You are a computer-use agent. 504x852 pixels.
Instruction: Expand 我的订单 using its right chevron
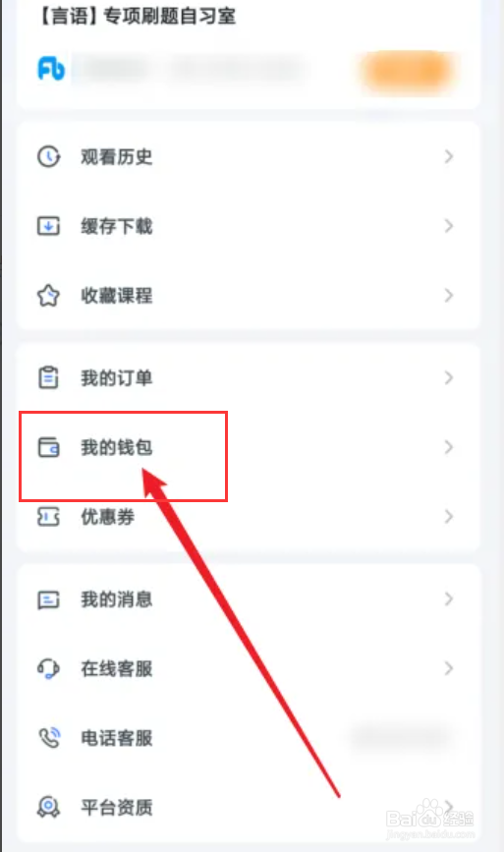click(x=449, y=377)
